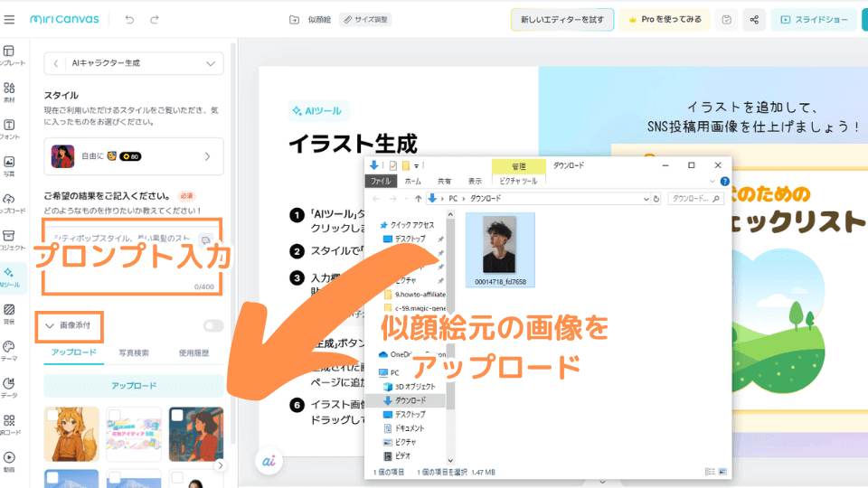Open the アップロード sidebar panel
The image size is (868, 488).
(9, 203)
